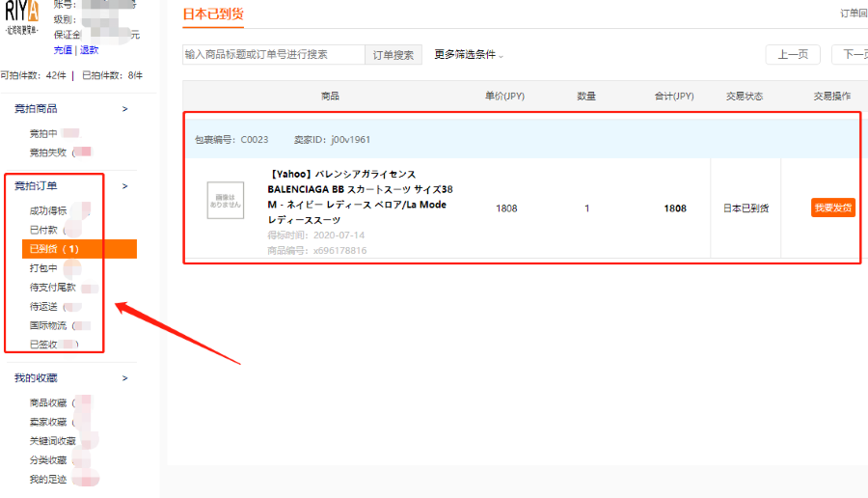This screenshot has height=498, width=868.
Task: Open 待支付尾款 orders in sidebar
Action: 52,288
